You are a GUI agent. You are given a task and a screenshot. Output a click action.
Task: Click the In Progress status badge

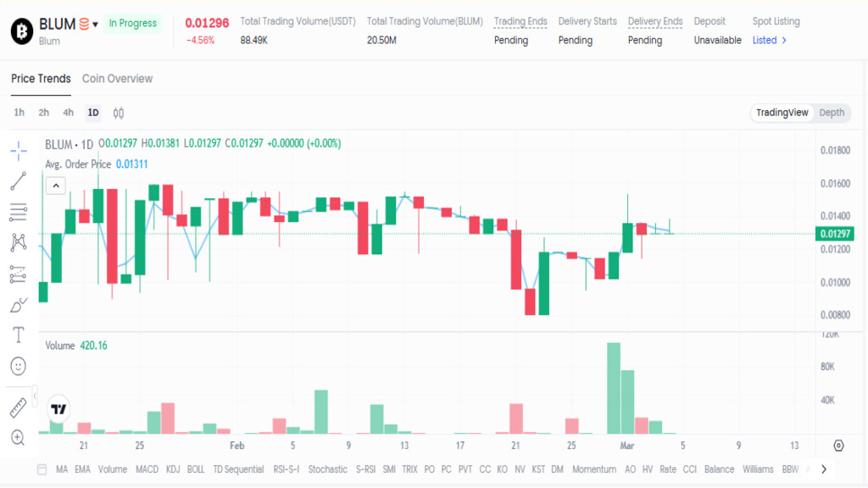click(133, 23)
